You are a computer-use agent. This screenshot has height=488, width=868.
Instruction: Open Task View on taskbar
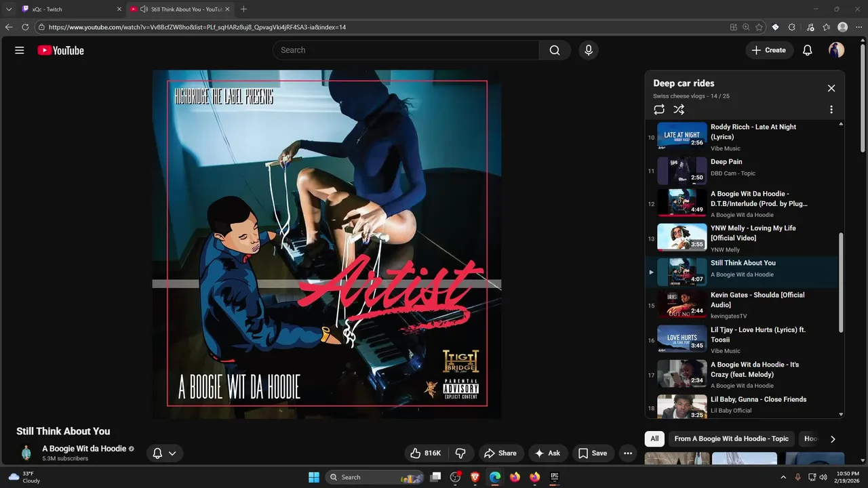coord(436,477)
